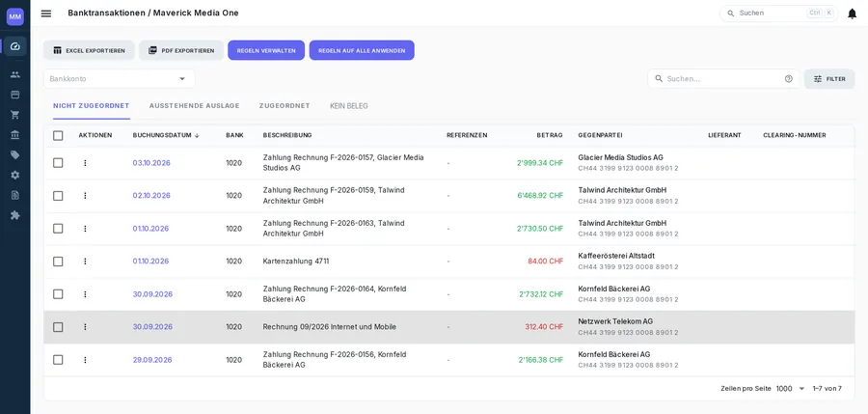Screen dimensions: 868x414
Task: Open booking date 29.09.2026 link
Action: [x=152, y=360]
